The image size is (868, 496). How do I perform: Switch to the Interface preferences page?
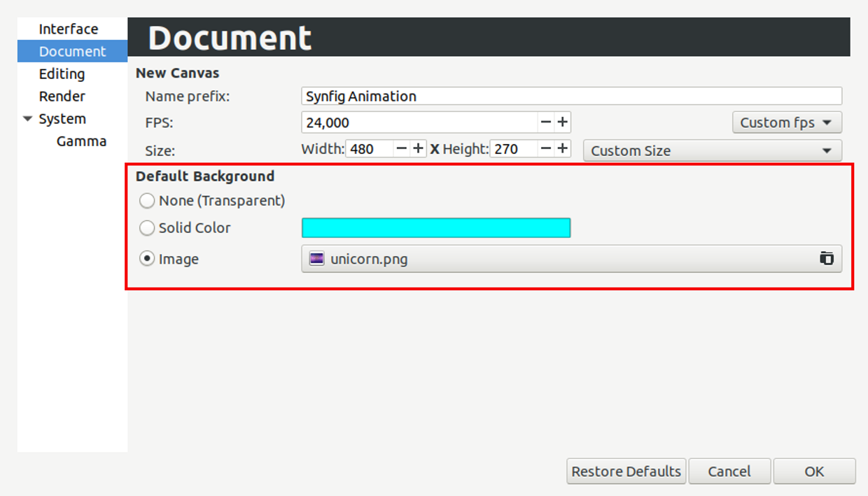(x=69, y=29)
